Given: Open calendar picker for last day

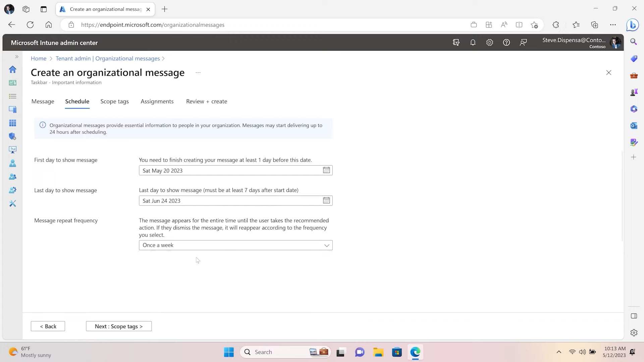Looking at the screenshot, I should [326, 200].
